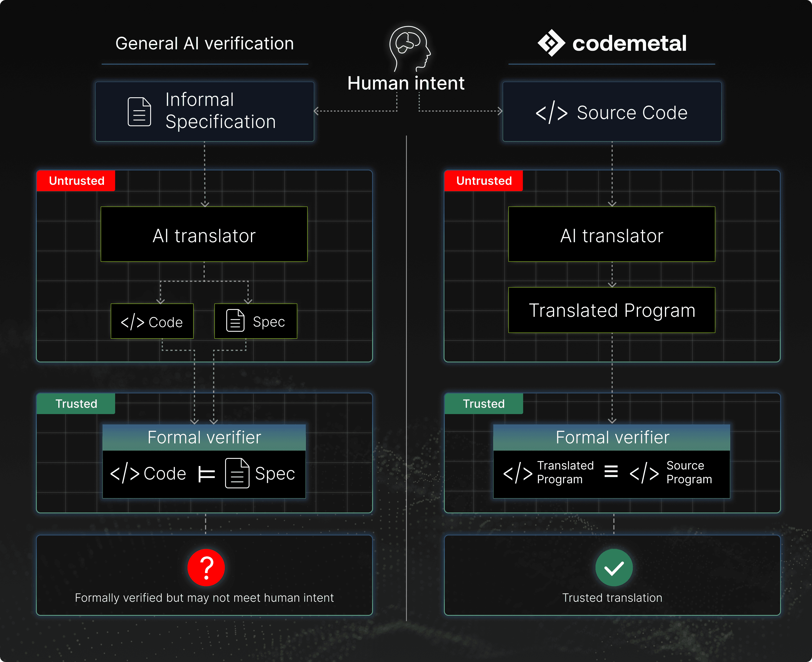This screenshot has height=662, width=812.
Task: Click the Trusted translation caption
Action: (x=612, y=597)
